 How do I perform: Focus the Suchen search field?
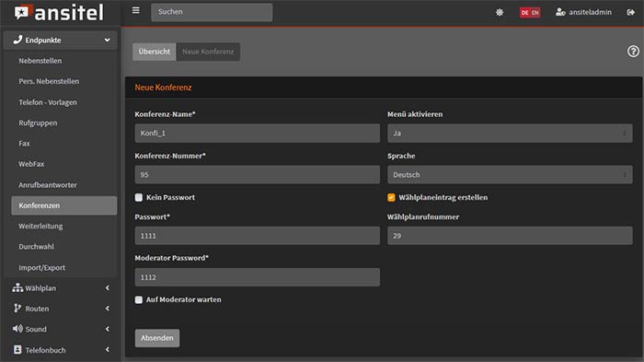pyautogui.click(x=212, y=12)
